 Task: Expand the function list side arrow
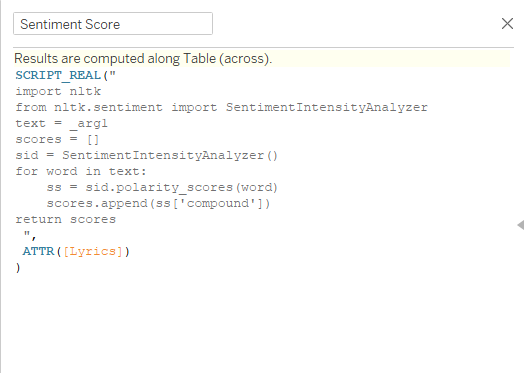521,225
